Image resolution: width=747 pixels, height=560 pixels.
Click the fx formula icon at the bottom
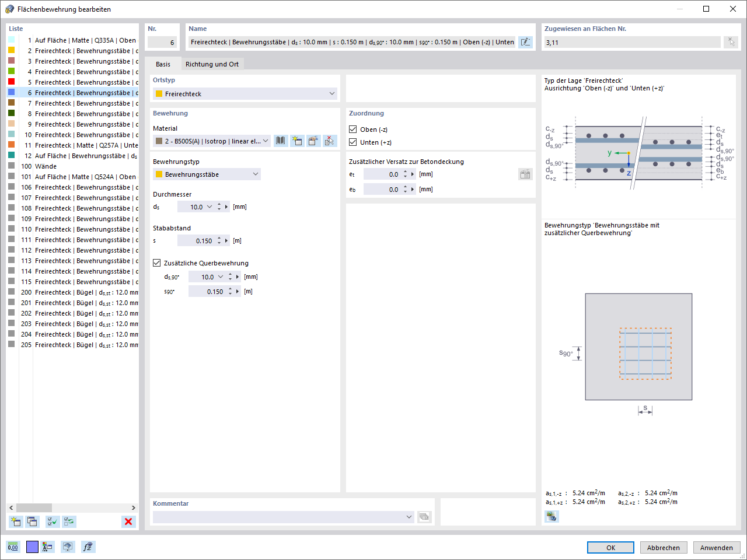[88, 547]
